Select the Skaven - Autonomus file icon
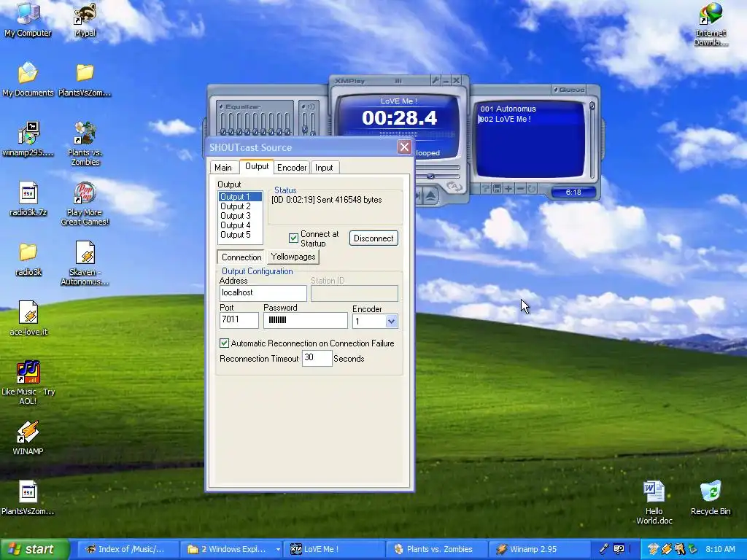 85,262
